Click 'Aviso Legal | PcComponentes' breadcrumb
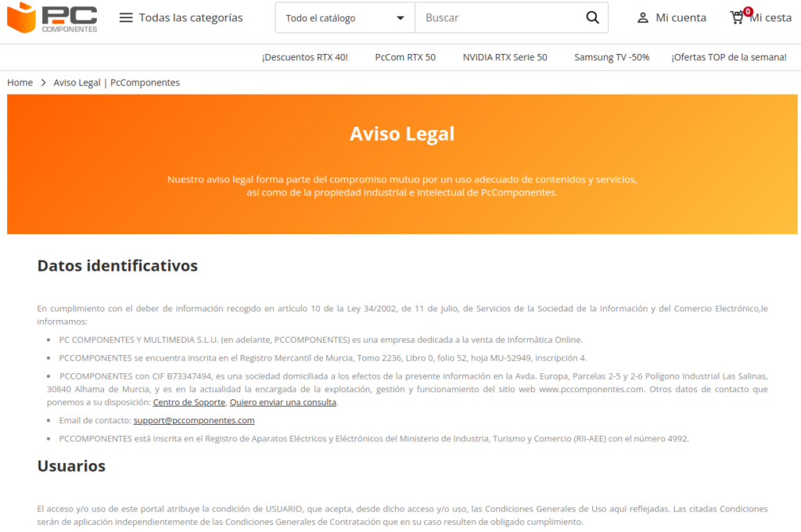This screenshot has height=532, width=801. pos(117,83)
